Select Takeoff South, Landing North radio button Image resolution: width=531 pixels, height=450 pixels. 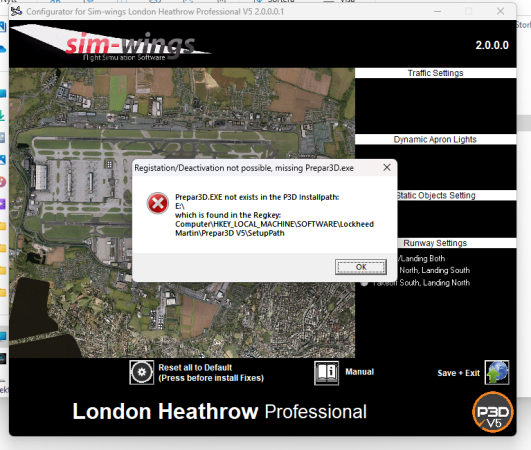pos(364,283)
